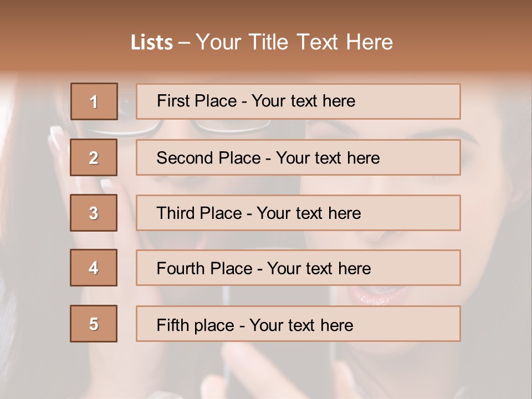Click "here" ending the Third Place line

click(x=344, y=213)
